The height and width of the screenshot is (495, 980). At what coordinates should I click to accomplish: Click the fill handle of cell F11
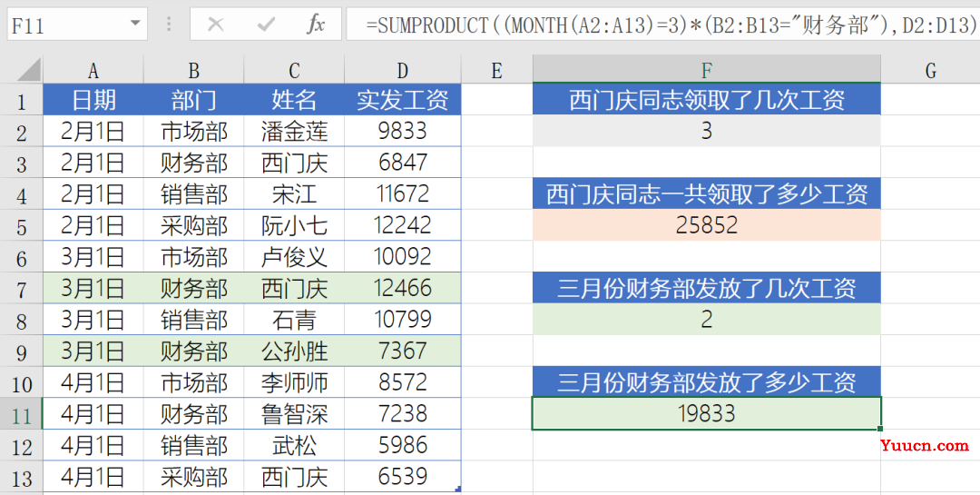880,429
